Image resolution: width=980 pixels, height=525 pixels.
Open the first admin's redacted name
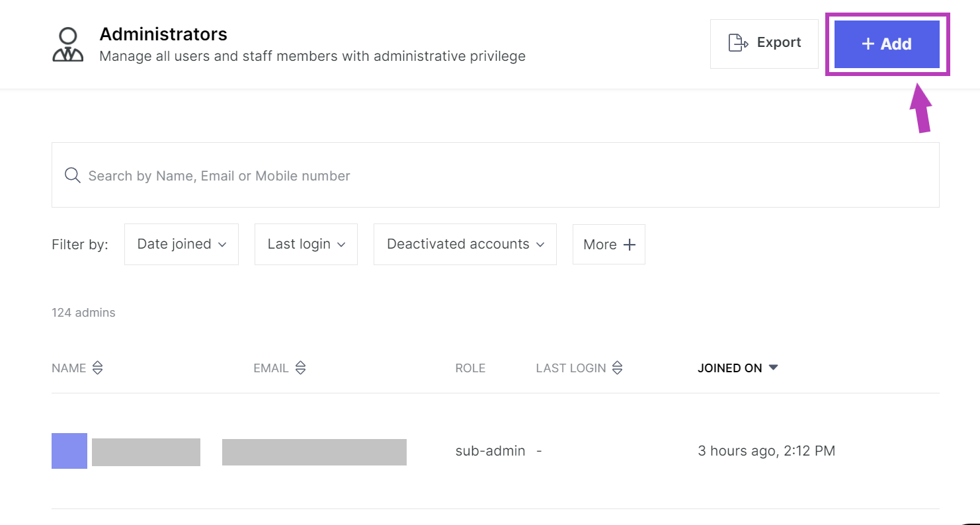[146, 452]
